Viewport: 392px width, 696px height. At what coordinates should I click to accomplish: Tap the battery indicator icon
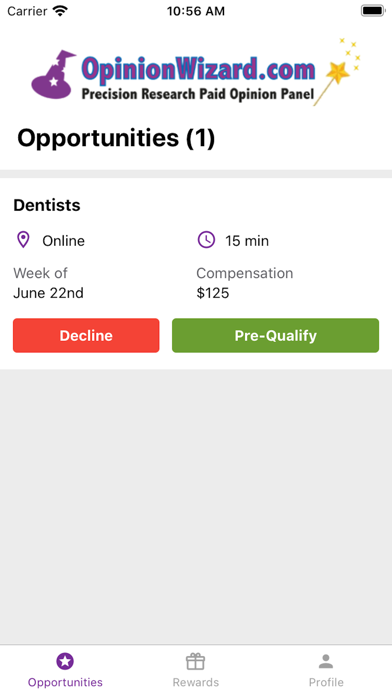click(373, 11)
